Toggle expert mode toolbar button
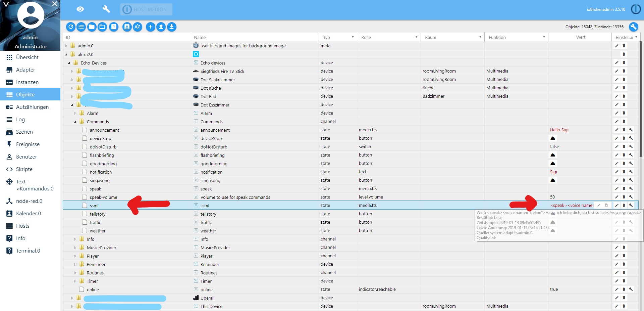The height and width of the screenshot is (311, 644). pyautogui.click(x=127, y=27)
